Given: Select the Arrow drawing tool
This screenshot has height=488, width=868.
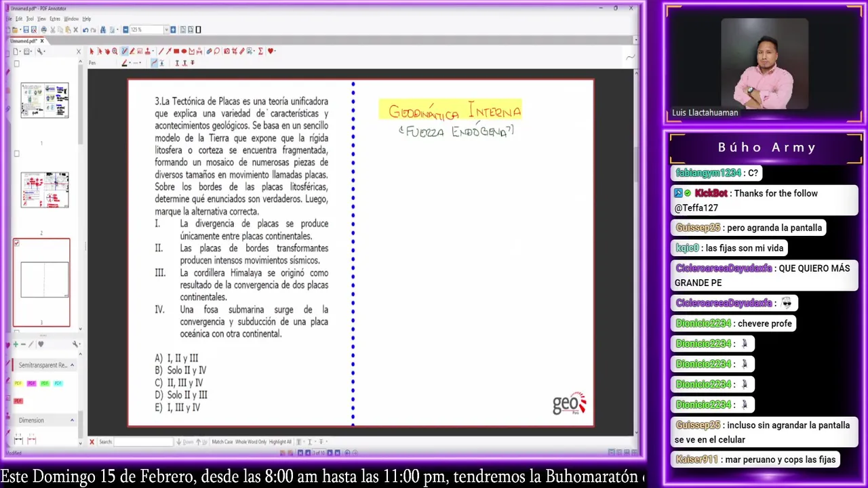Looking at the screenshot, I should coord(169,52).
